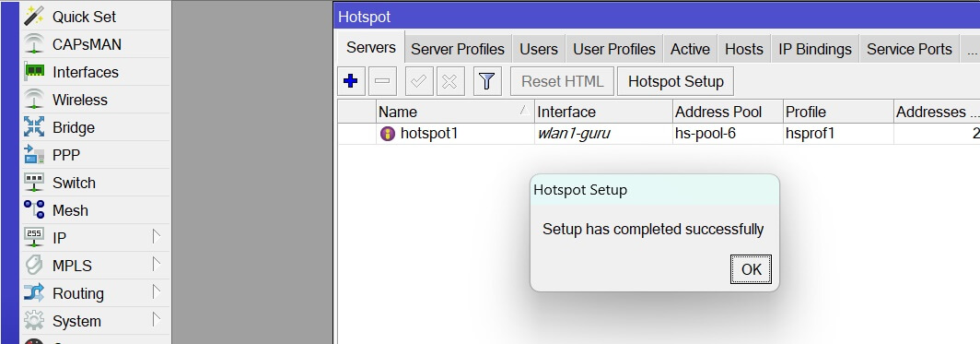Select the hotspot1 server row
Viewport: 980px width, 344px height.
click(659, 134)
